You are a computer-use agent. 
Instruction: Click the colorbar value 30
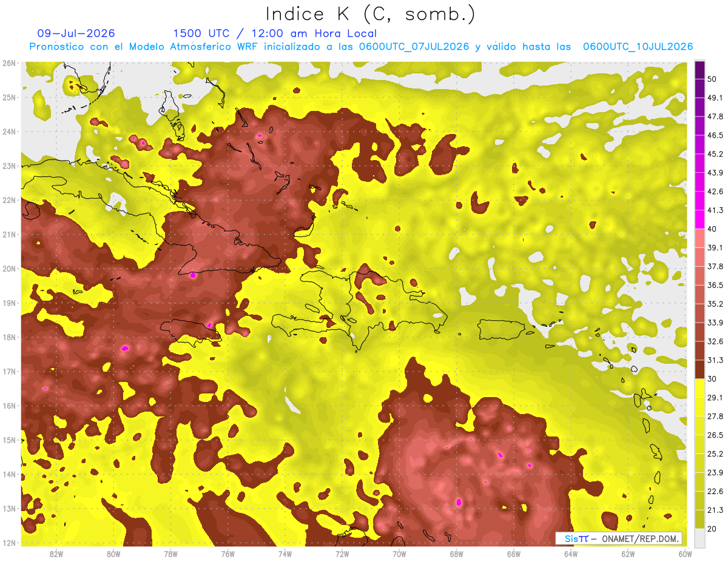712,379
